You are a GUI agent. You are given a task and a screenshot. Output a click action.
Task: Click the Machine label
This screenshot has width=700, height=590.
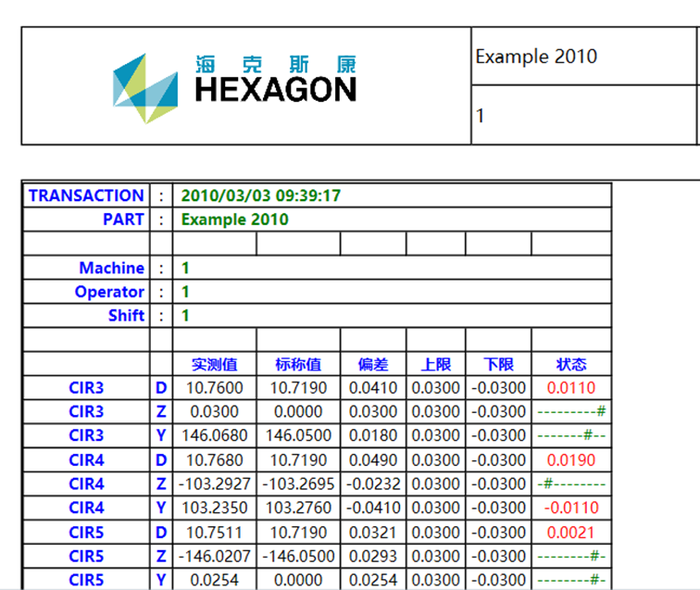pyautogui.click(x=111, y=268)
